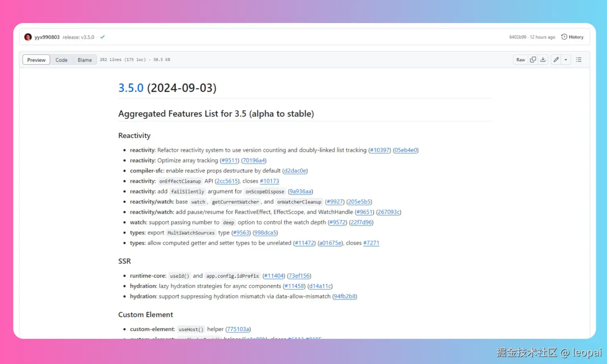The height and width of the screenshot is (364, 607).
Task: Open the pencil icon to edit the file
Action: point(556,60)
